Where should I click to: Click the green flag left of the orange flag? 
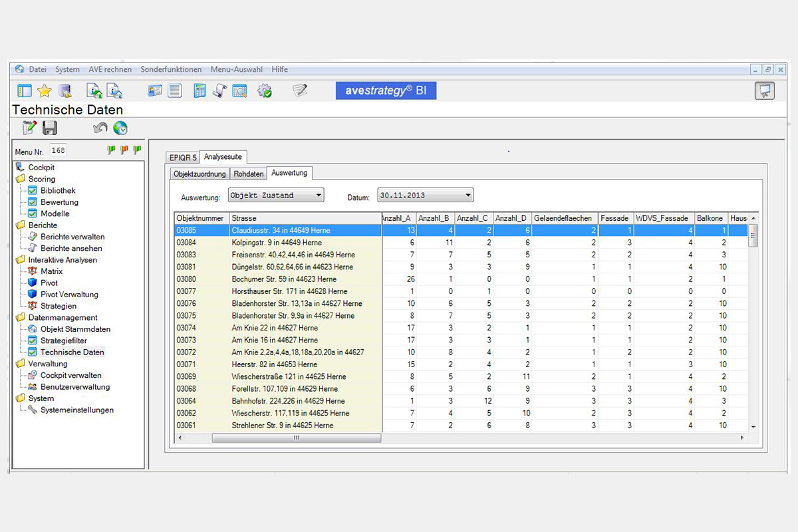click(x=112, y=151)
